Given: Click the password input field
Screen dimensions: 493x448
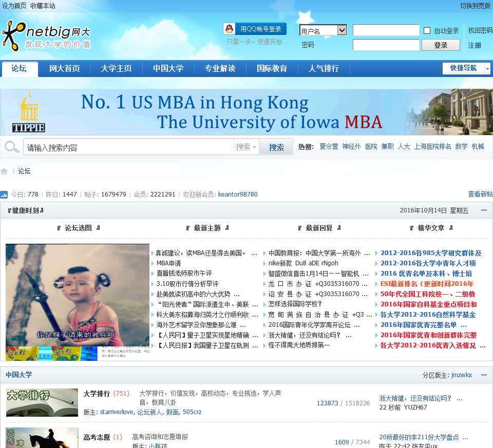Looking at the screenshot, I should pyautogui.click(x=386, y=45).
